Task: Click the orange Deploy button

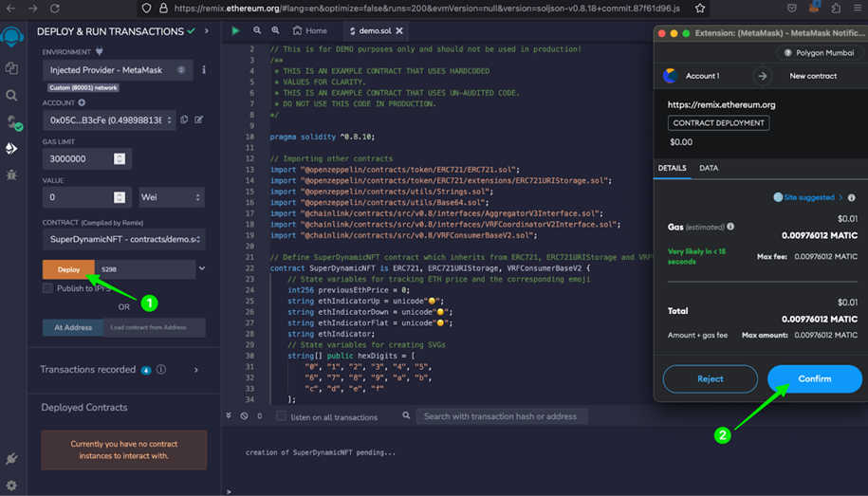Action: pyautogui.click(x=68, y=269)
